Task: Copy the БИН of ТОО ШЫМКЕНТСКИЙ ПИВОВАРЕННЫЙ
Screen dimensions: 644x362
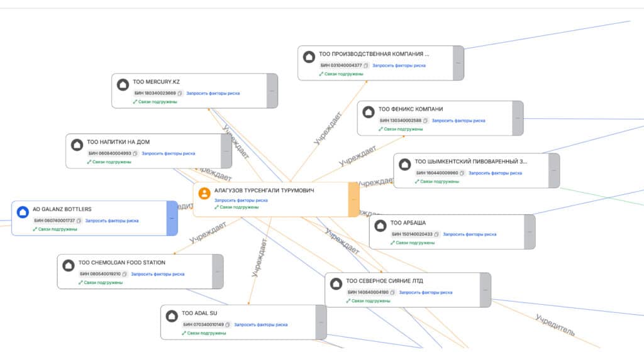Action: pos(462,173)
